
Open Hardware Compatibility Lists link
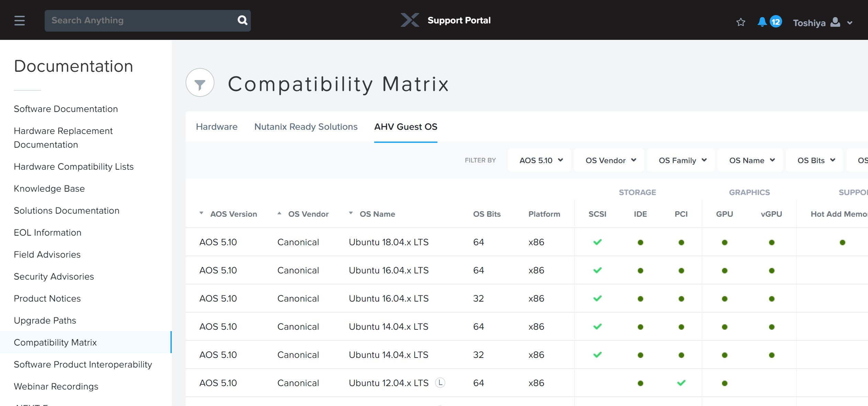74,167
